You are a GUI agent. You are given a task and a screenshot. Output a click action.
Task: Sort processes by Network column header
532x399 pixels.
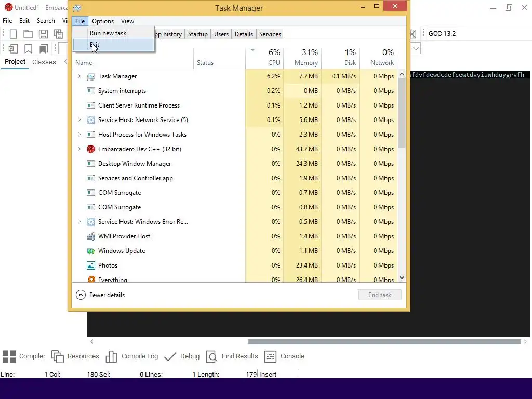378,58
